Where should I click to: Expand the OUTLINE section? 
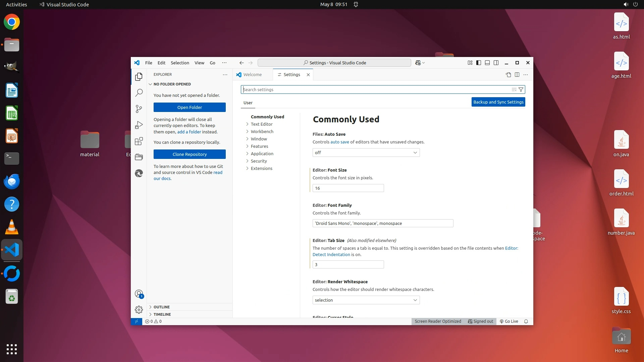pyautogui.click(x=161, y=307)
